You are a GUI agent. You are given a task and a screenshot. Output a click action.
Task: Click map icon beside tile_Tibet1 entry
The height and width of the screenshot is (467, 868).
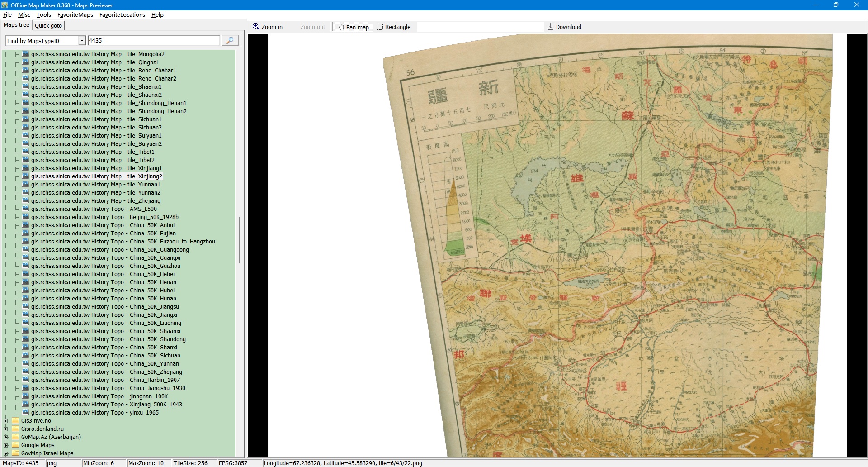coord(25,152)
